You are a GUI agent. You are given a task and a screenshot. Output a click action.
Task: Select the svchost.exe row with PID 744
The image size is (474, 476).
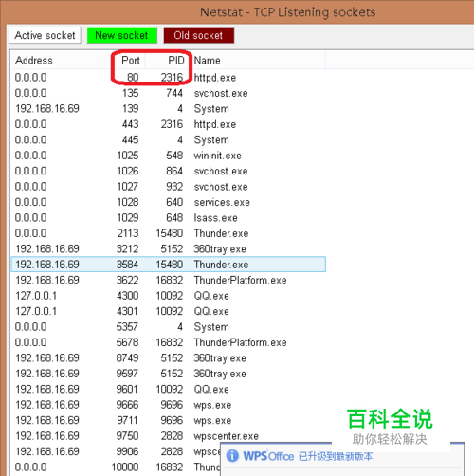click(169, 93)
